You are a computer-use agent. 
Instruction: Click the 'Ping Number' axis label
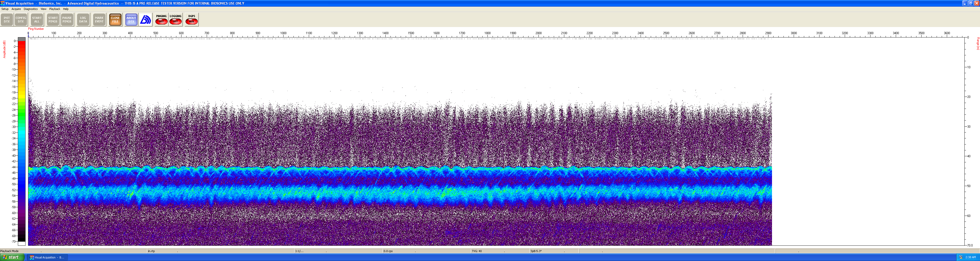(x=36, y=29)
